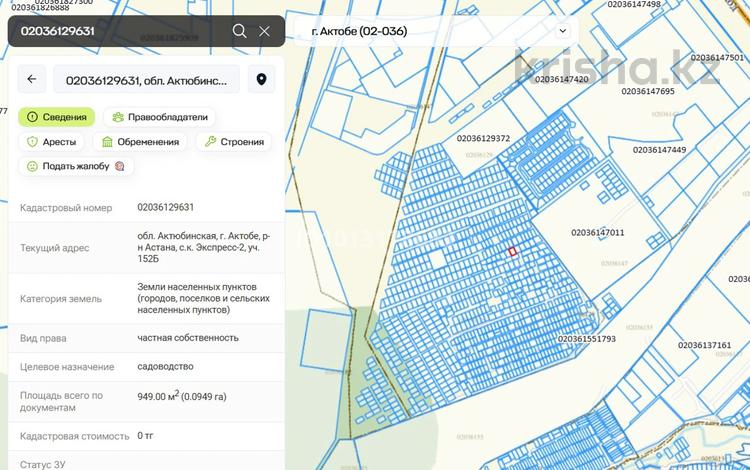The height and width of the screenshot is (470, 750).
Task: Click the shield icon on Аресты
Action: [32, 142]
